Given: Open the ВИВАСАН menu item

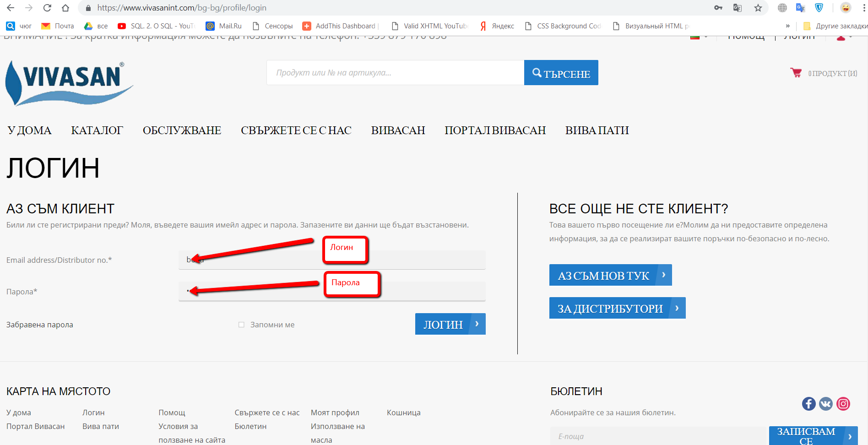Looking at the screenshot, I should pyautogui.click(x=398, y=130).
